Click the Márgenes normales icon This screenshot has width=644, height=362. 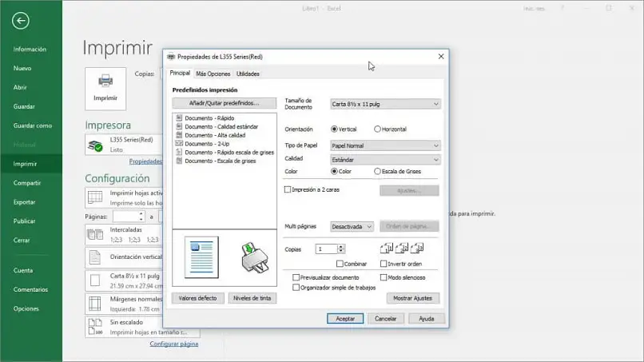(95, 304)
